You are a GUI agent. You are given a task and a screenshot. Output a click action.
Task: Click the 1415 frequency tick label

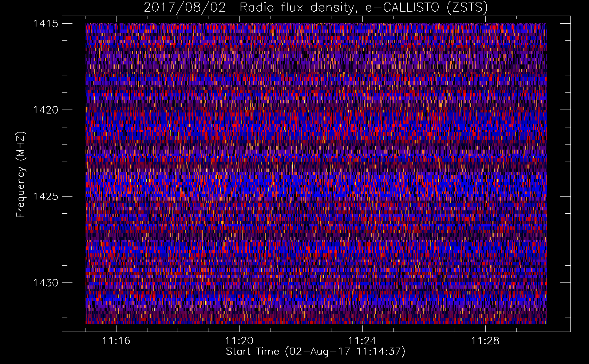(46, 24)
